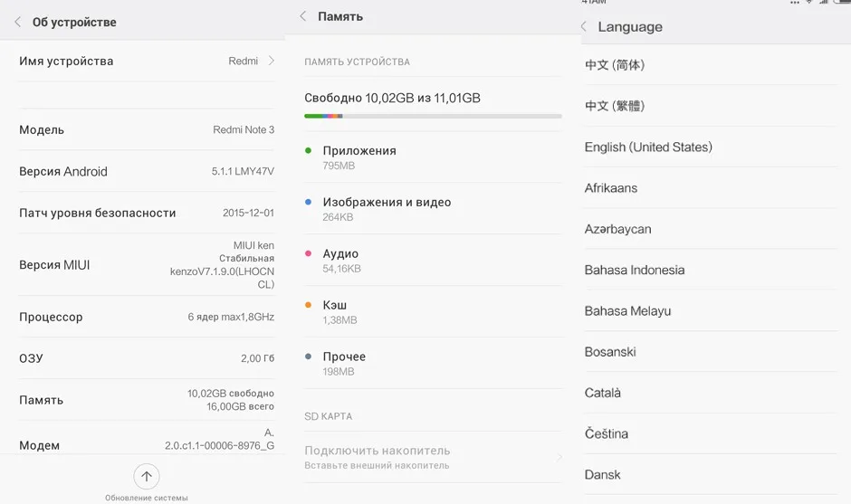
Task: Choose Català language
Action: point(711,393)
